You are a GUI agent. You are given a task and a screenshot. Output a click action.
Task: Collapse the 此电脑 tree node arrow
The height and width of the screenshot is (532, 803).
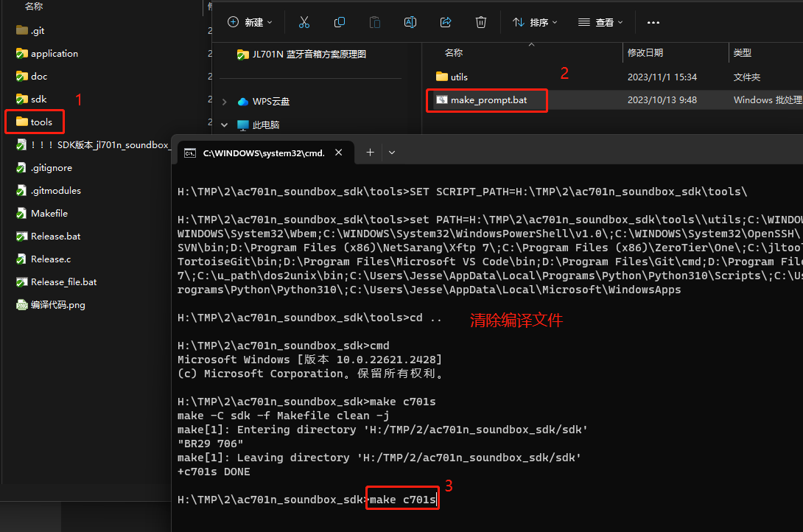click(x=224, y=125)
